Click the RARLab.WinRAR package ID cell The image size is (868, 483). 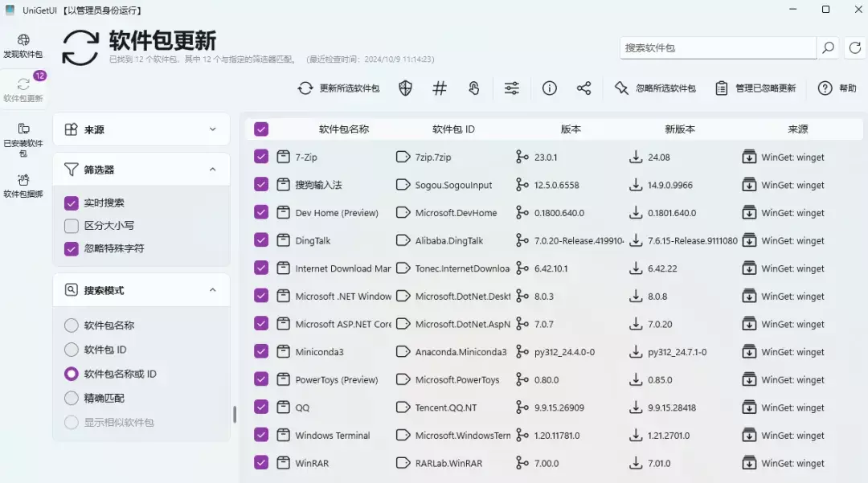(448, 463)
